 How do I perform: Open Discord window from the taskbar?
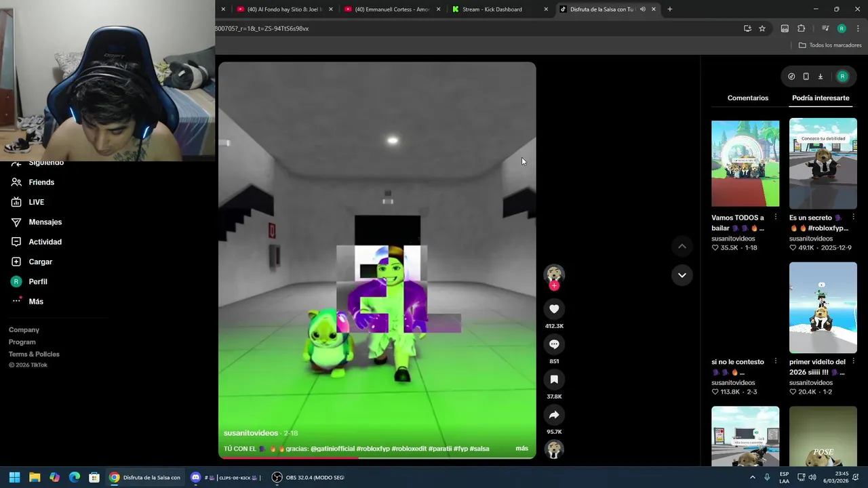click(x=226, y=477)
